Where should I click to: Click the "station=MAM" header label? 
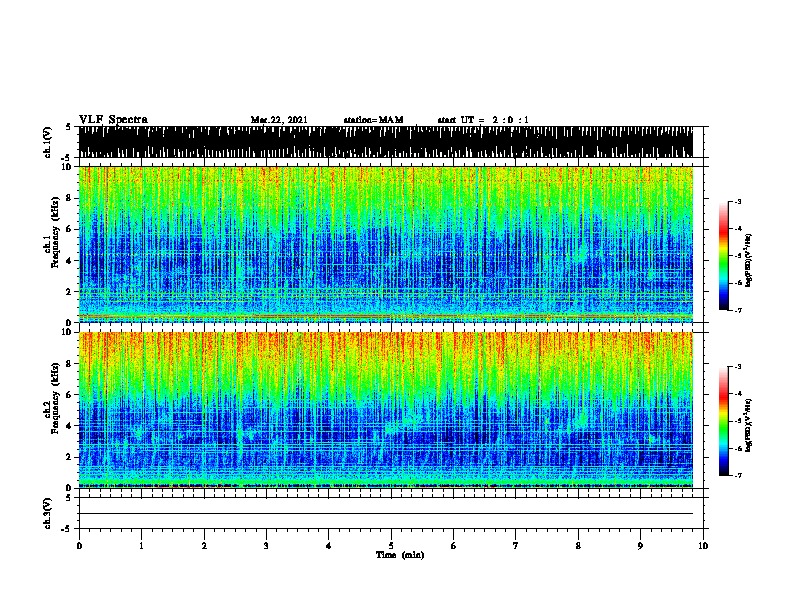tap(373, 120)
